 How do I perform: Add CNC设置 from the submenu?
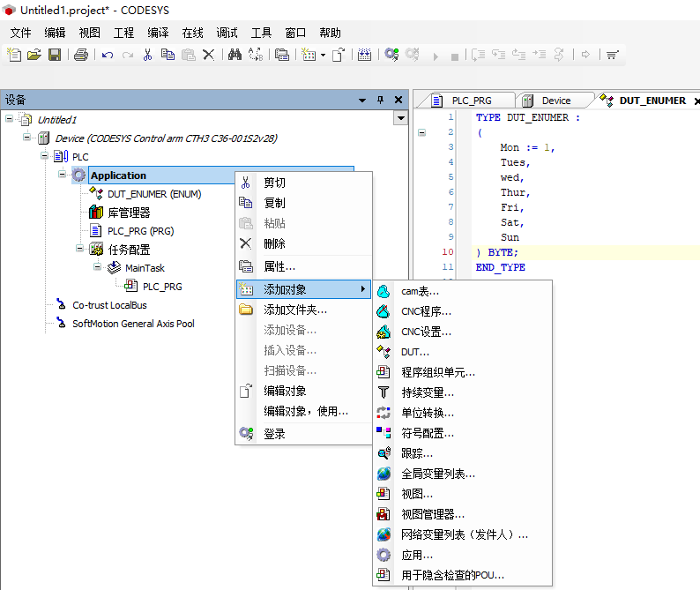pyautogui.click(x=462, y=332)
